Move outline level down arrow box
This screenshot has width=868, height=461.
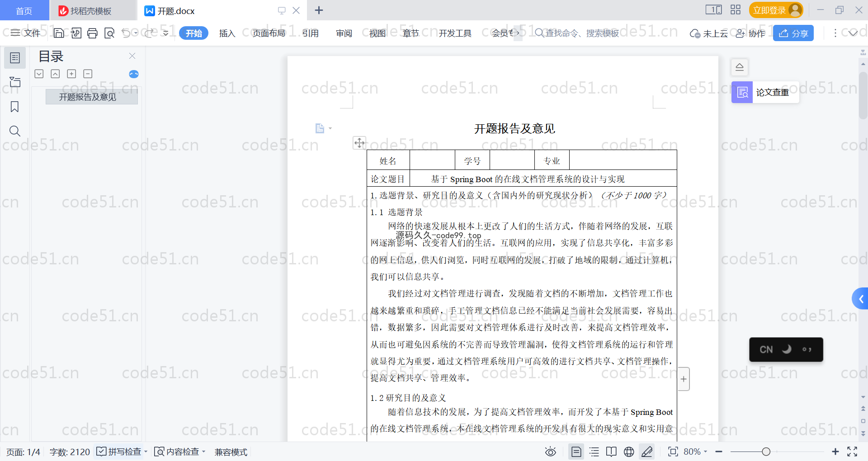[x=39, y=74]
